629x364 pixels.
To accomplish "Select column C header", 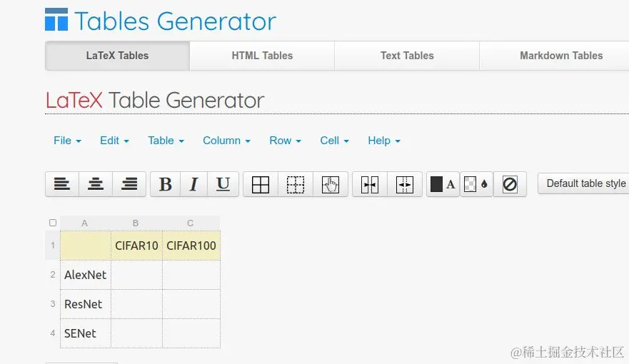I will (x=191, y=223).
